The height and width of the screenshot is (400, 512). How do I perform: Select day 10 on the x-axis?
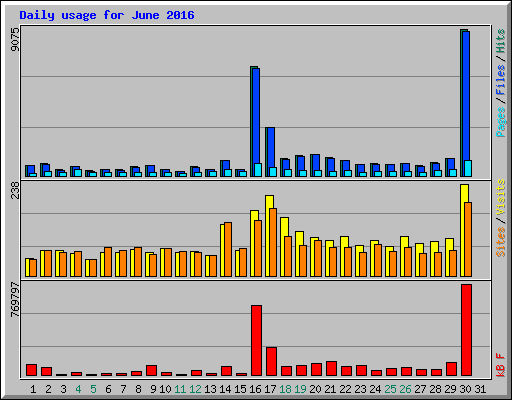165,389
